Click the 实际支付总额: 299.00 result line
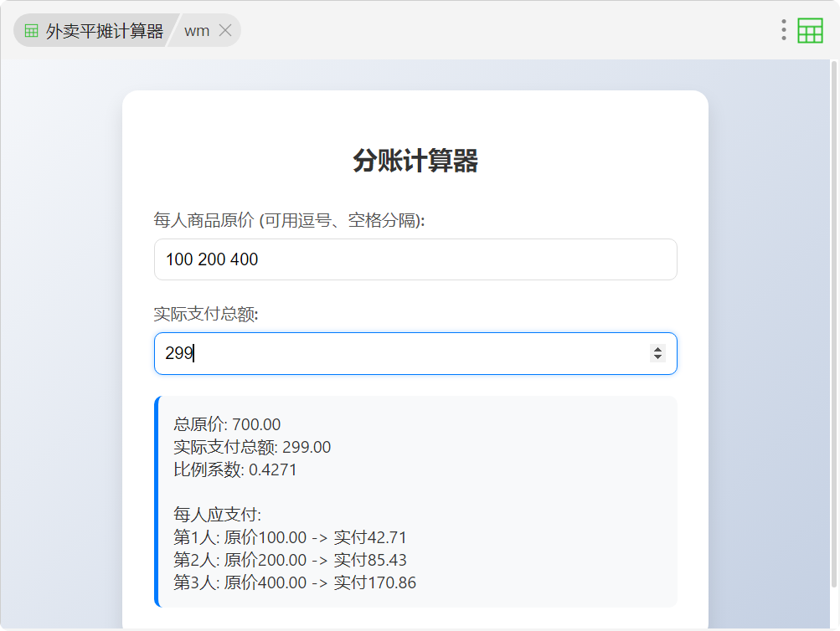 click(x=252, y=447)
